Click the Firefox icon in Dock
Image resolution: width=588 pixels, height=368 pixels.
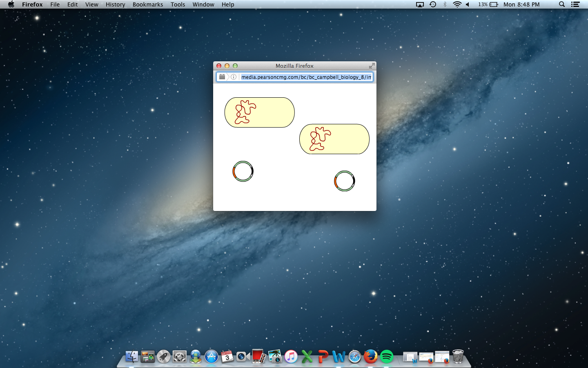click(371, 357)
